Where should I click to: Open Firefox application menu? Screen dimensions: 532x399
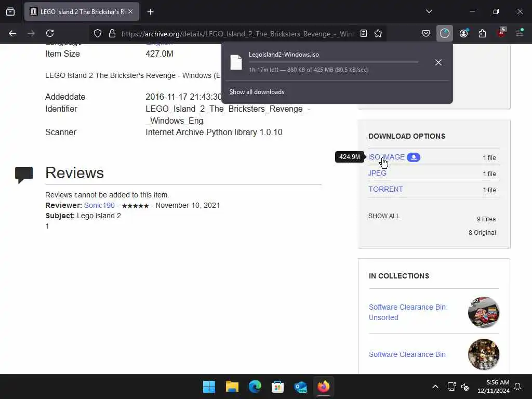(x=520, y=33)
